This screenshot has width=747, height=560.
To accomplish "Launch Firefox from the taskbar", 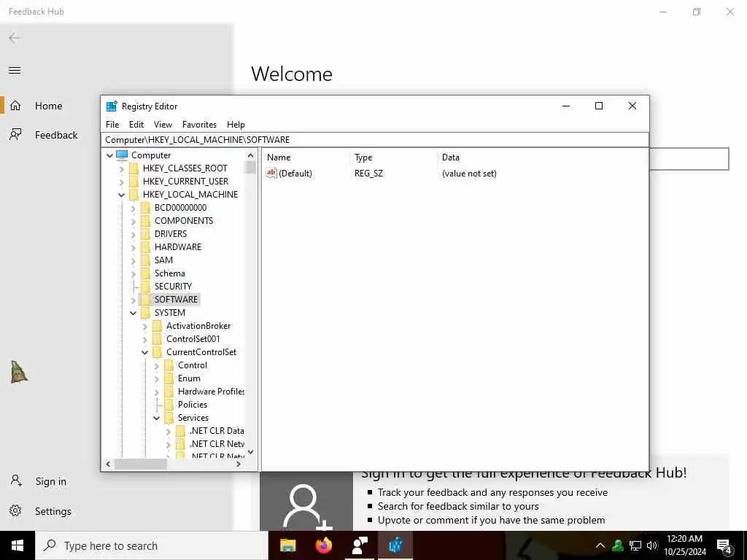I will pyautogui.click(x=324, y=545).
